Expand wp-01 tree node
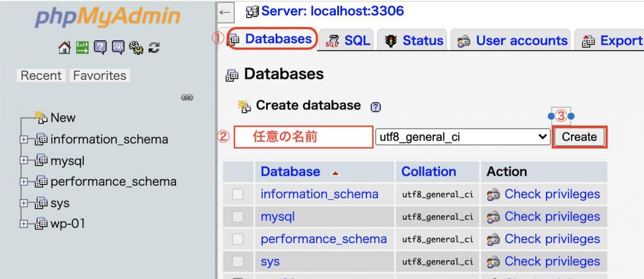 coord(24,224)
